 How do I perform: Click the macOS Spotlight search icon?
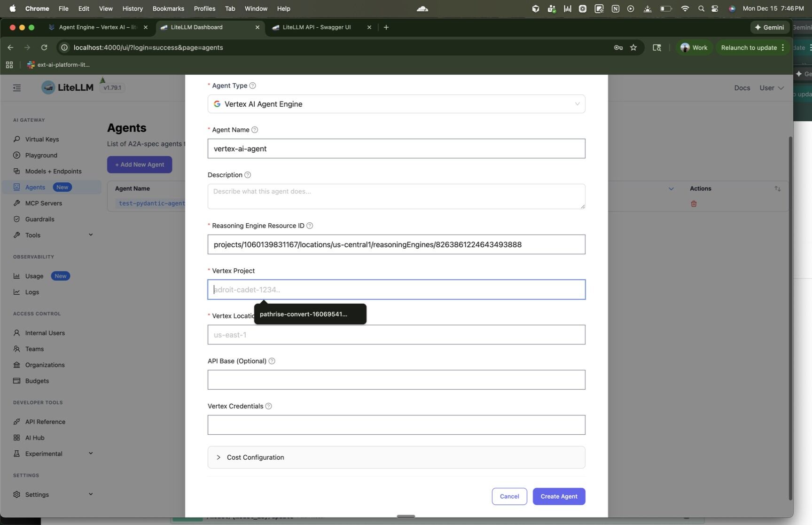coord(701,8)
